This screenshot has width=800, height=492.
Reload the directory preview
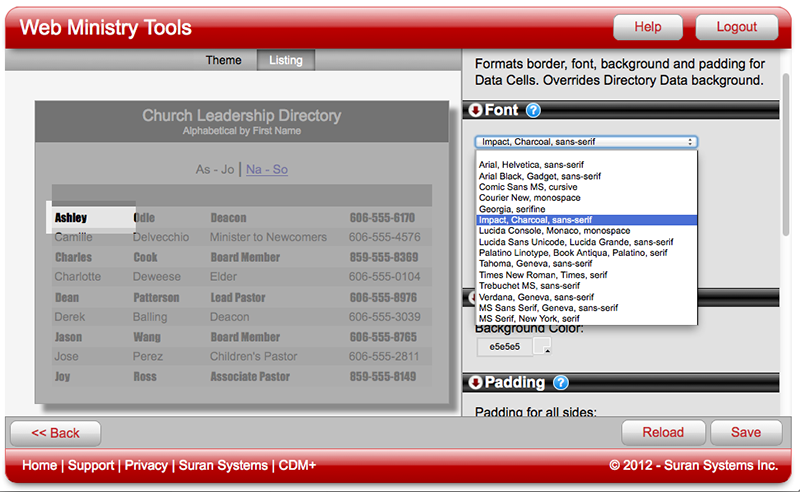coord(662,433)
